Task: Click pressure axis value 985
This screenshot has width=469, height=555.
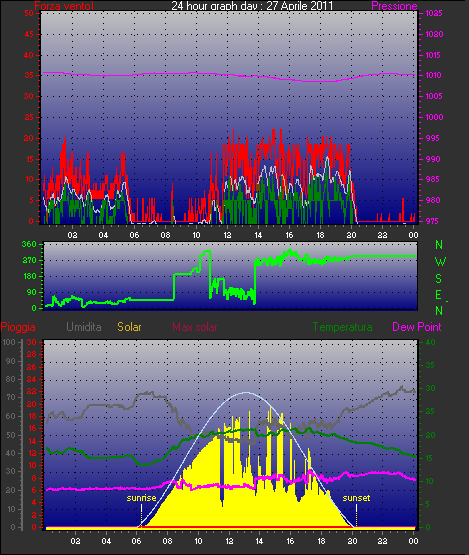Action: [433, 179]
